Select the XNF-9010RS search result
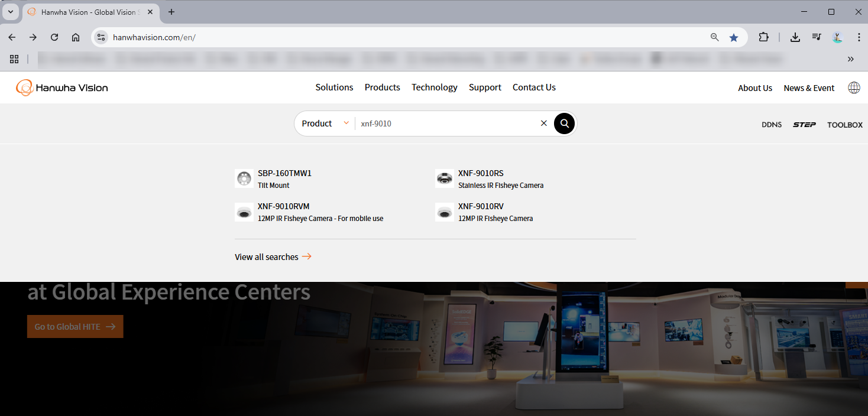Viewport: 868px width, 416px height. pos(481,173)
